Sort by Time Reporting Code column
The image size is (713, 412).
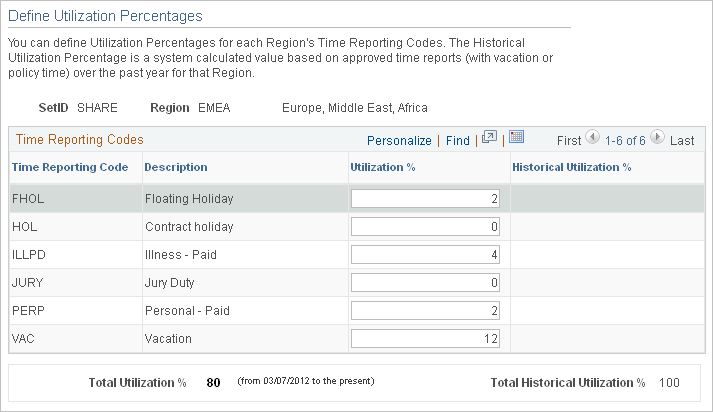(x=69, y=167)
